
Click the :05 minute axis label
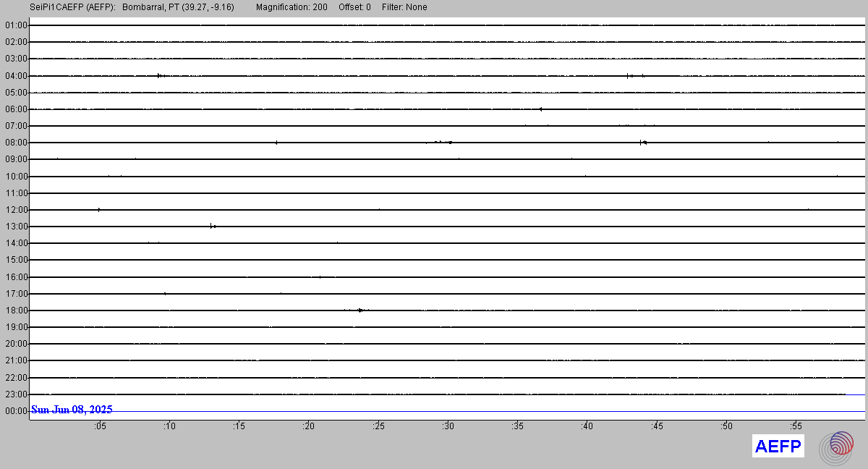[100, 426]
